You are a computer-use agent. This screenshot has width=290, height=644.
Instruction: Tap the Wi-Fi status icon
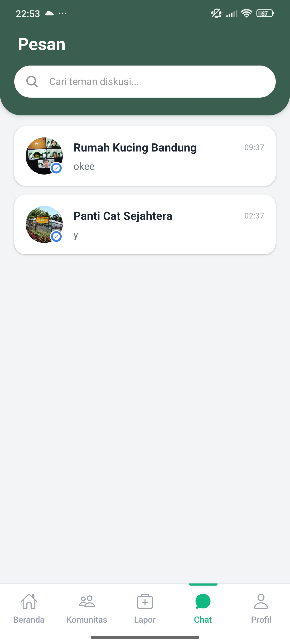tap(246, 13)
